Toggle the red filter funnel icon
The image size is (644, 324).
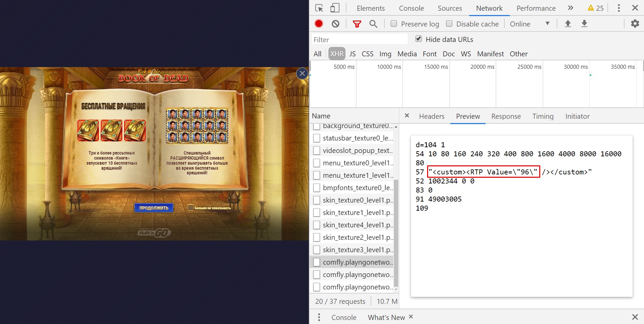357,24
